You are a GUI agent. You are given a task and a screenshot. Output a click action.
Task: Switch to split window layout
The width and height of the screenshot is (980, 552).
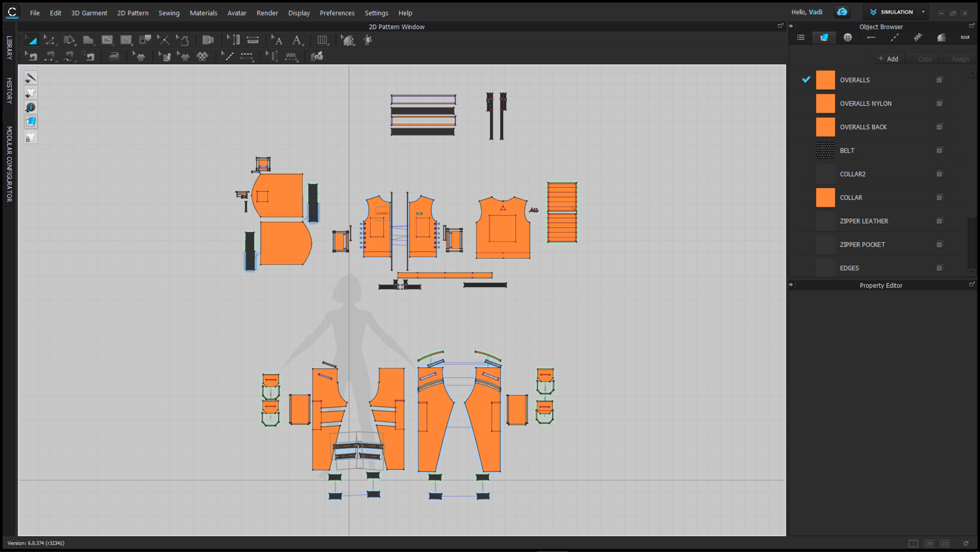(x=913, y=543)
